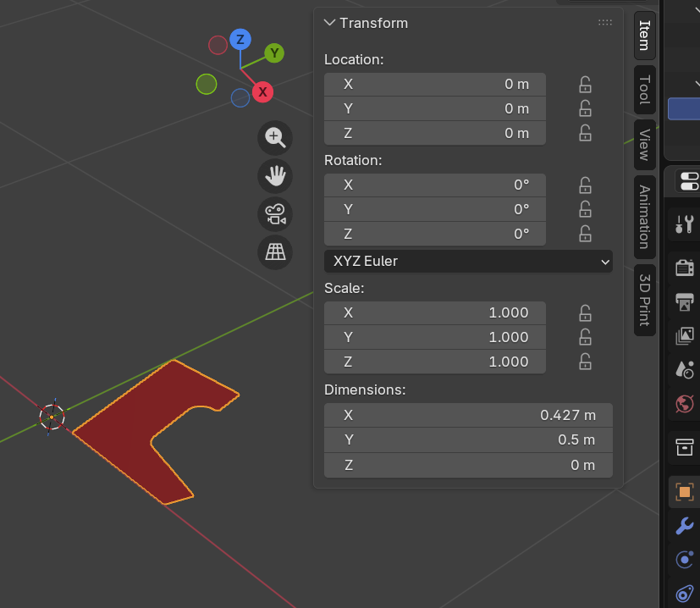Click the red X axis gizmo ball
Screen dimensions: 700x608
[262, 91]
